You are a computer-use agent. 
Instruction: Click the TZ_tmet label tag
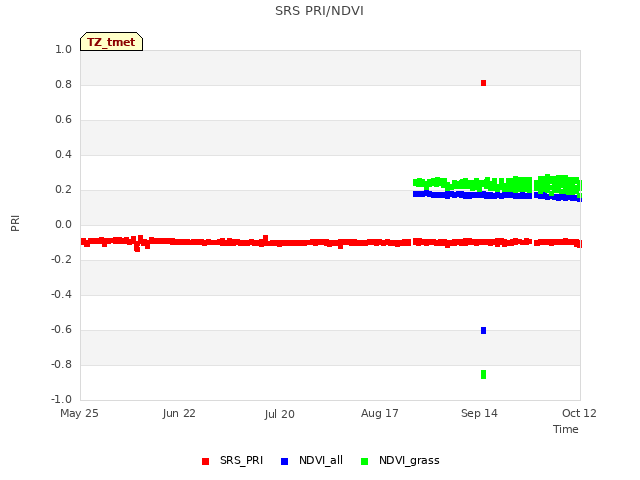coord(111,42)
